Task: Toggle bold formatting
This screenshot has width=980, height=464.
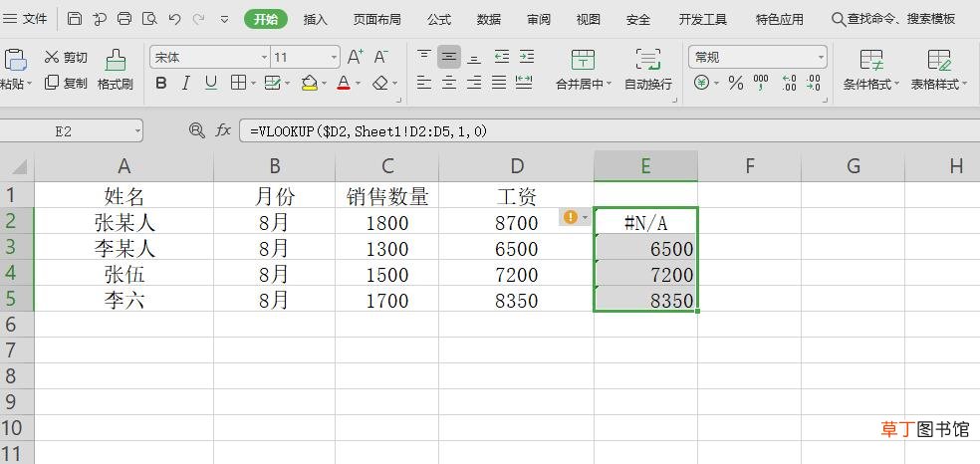Action: click(x=161, y=83)
